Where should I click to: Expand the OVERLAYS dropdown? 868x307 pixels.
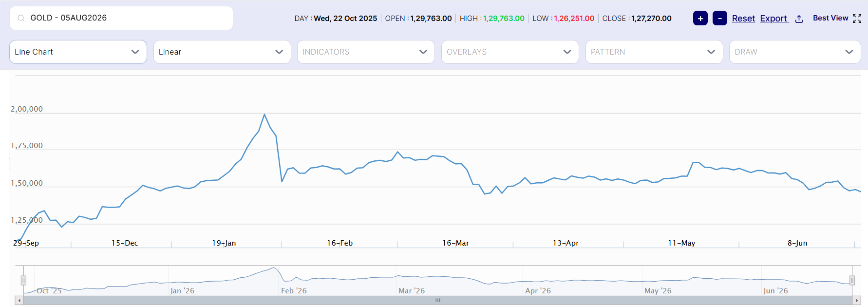(x=510, y=52)
